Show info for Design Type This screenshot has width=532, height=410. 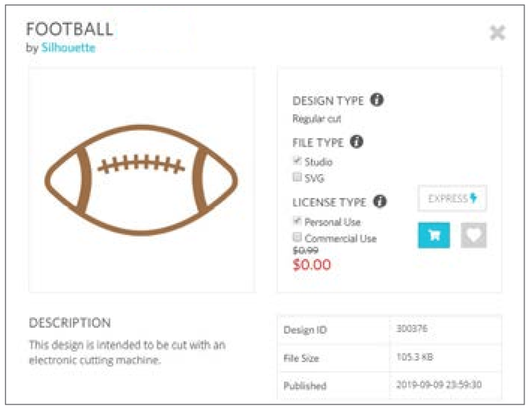377,100
